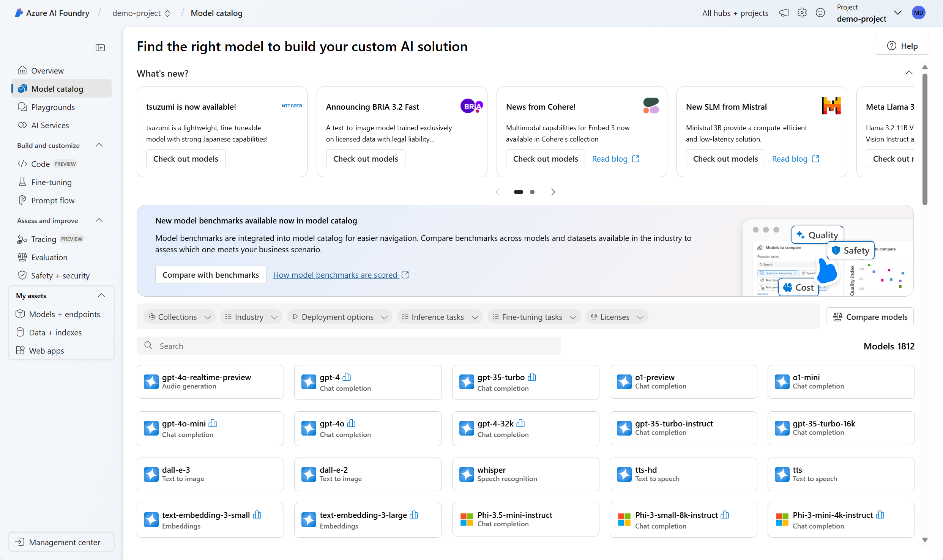Open your account avatar menu
Viewport: 943px width, 560px height.
click(919, 13)
